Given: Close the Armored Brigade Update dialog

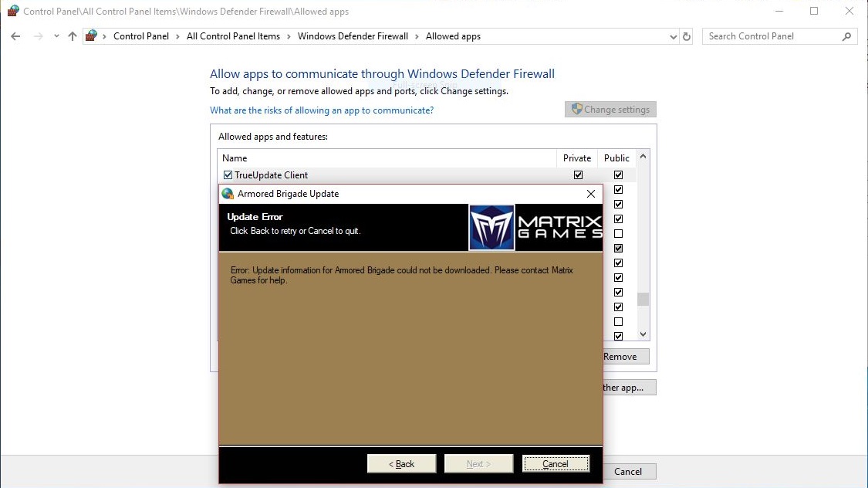Looking at the screenshot, I should (x=591, y=193).
